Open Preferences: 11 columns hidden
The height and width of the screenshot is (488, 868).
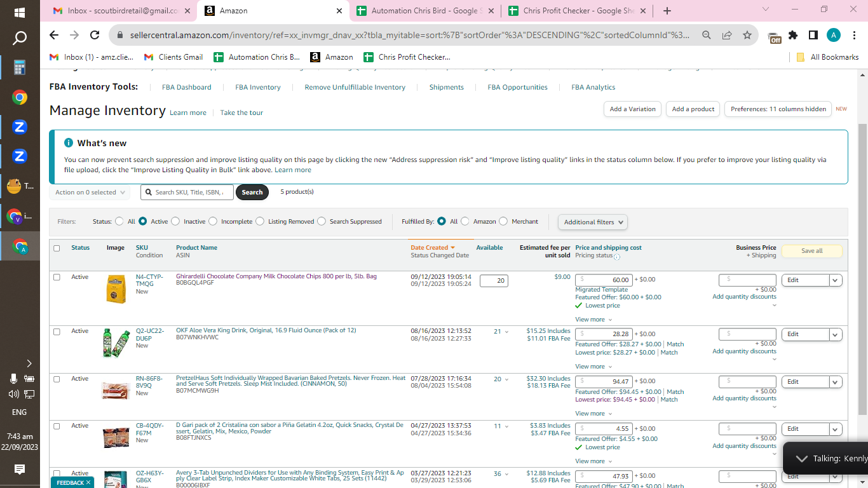click(778, 109)
